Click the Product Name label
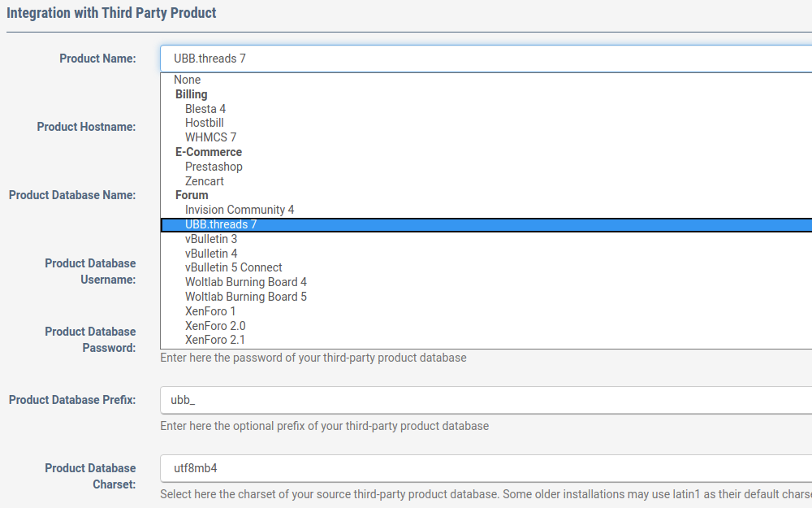Screen dimensions: 812x508 pos(97,59)
